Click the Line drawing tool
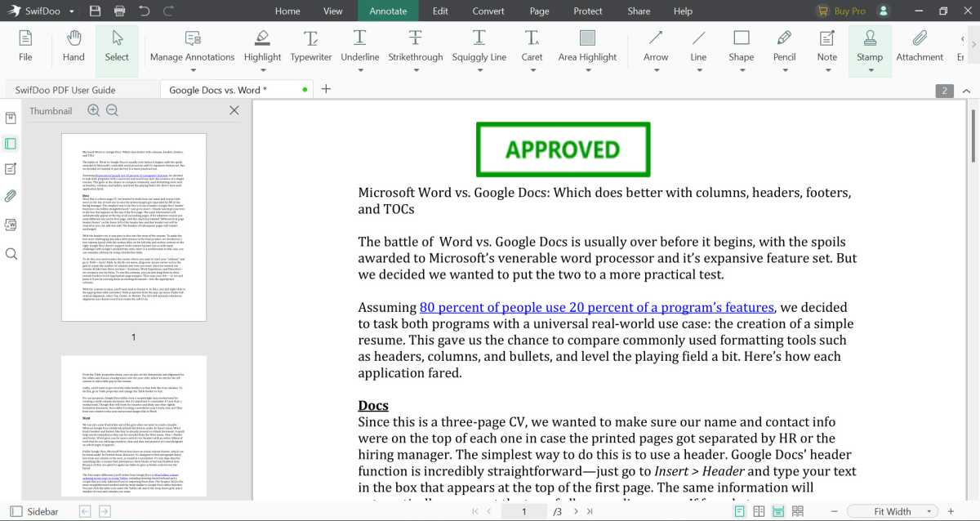 (698, 46)
